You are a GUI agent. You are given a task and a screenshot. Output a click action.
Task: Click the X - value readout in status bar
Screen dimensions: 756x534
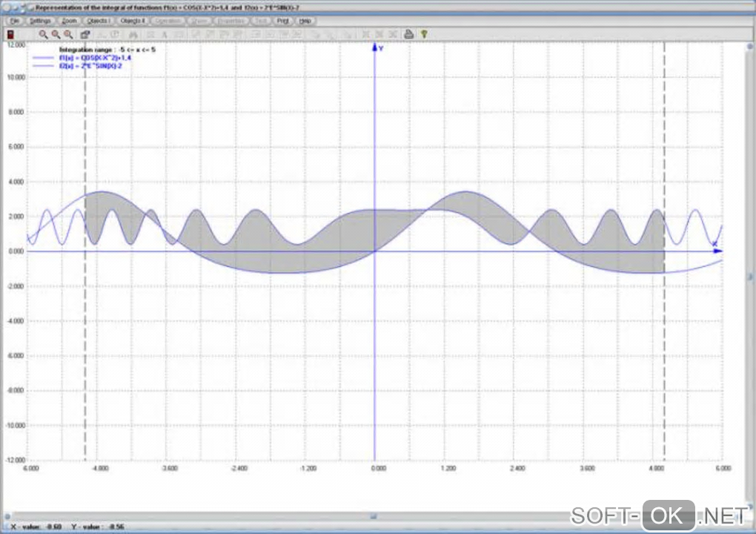coord(36,527)
